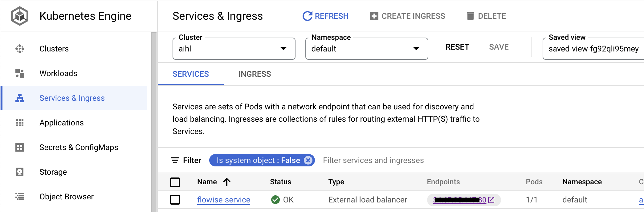644x212 pixels.
Task: Click the Storage disk icon
Action: [20, 172]
